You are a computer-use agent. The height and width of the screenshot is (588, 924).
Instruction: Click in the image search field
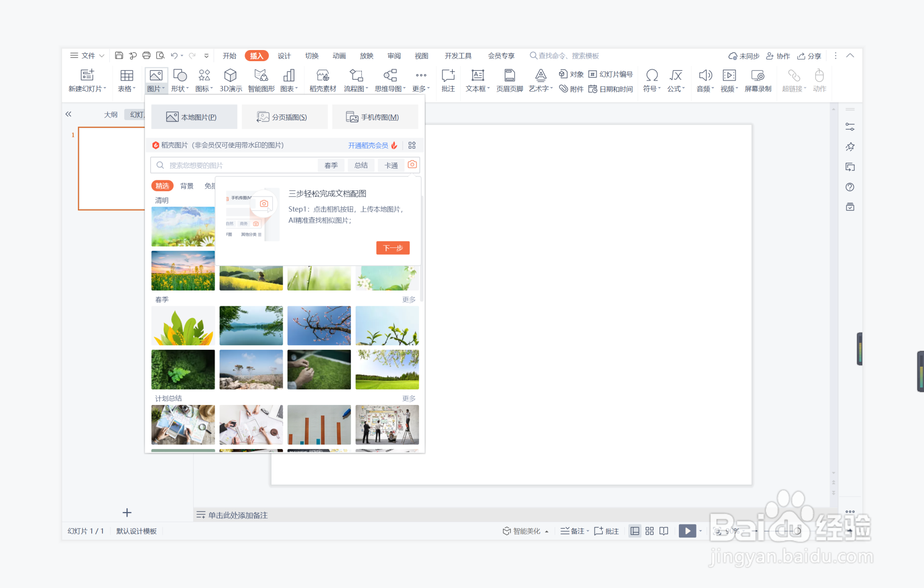pyautogui.click(x=234, y=165)
